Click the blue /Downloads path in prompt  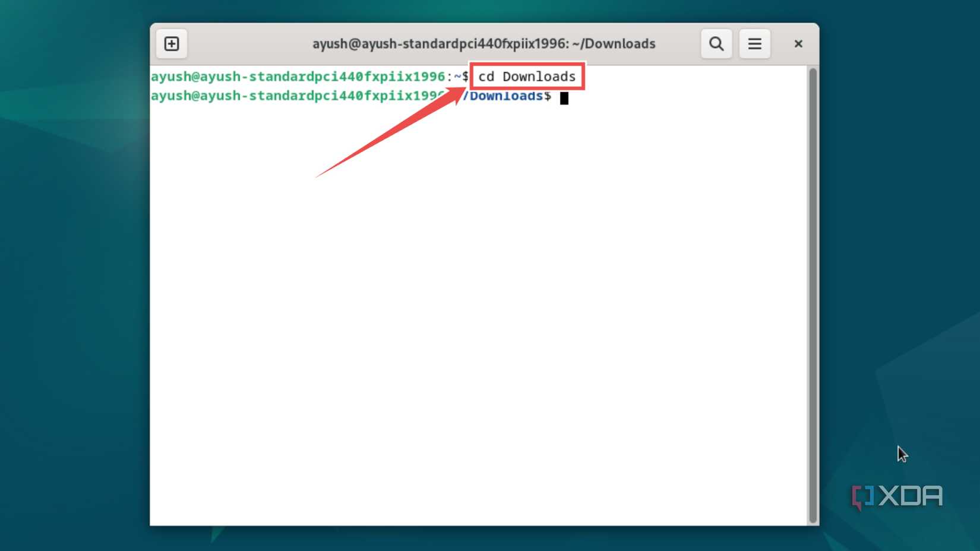[504, 96]
